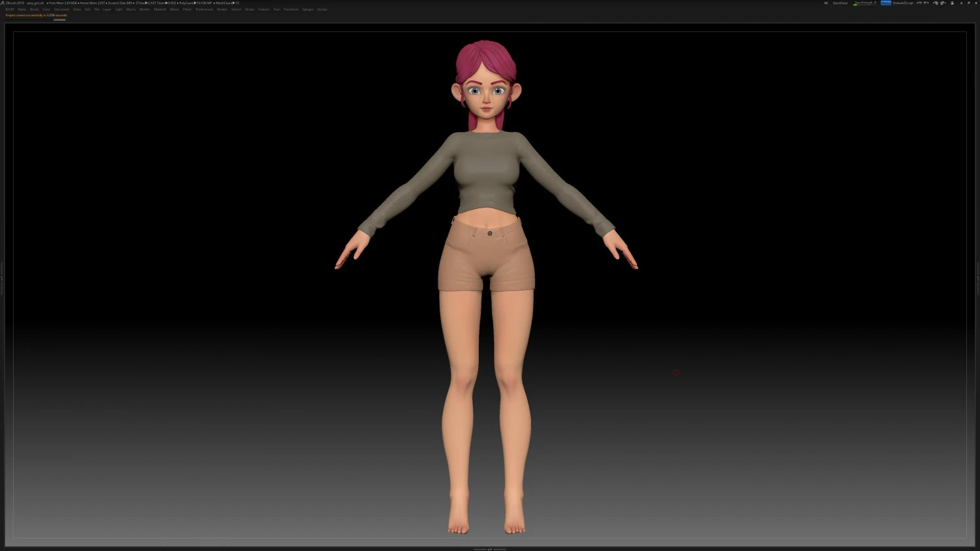The height and width of the screenshot is (551, 980).
Task: Click the copy document icon near DefaultZScript
Action: 936,3
